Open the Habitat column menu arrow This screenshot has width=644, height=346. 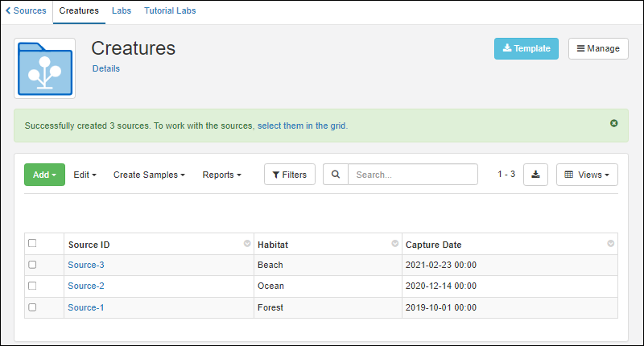tap(394, 244)
